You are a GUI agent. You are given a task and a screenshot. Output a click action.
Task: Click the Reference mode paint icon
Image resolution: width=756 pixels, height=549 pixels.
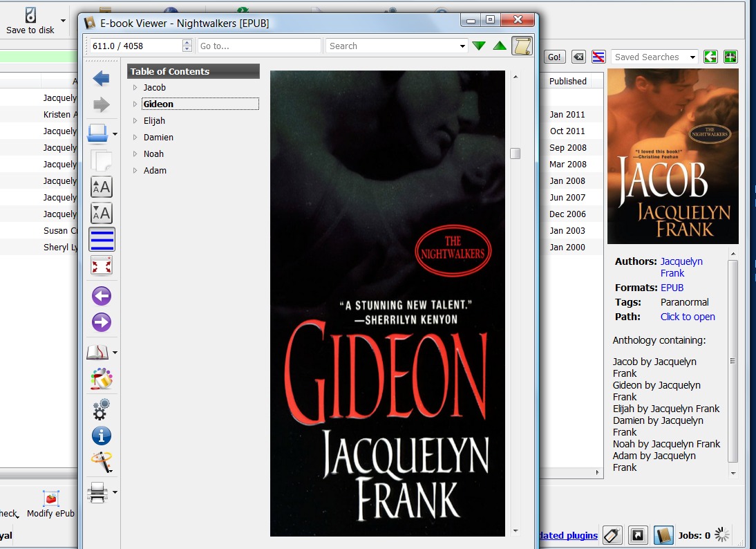point(102,379)
